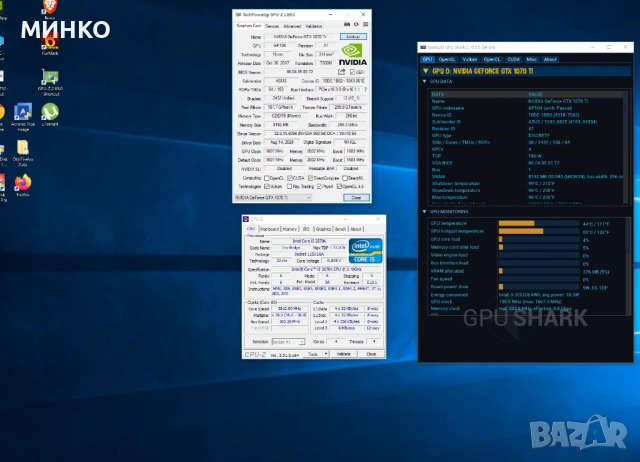640x462 pixels.
Task: Open the Old Firefox Data folder
Action: (23, 153)
